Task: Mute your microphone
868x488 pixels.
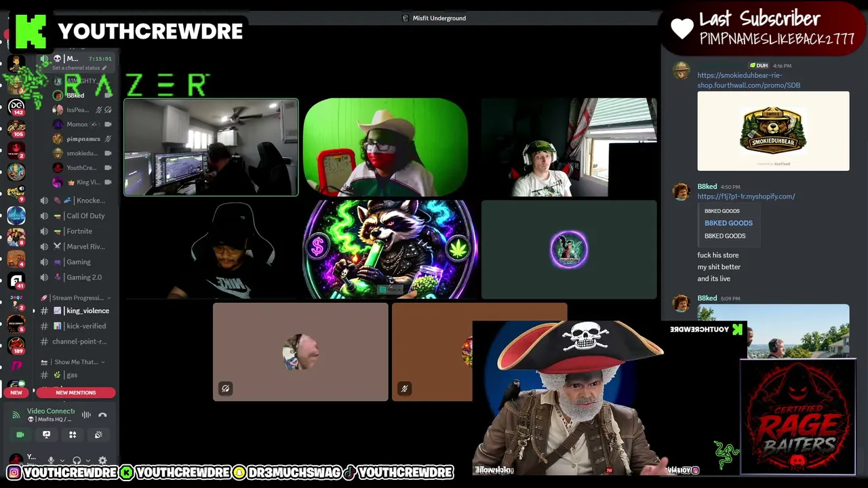Action: 51,460
